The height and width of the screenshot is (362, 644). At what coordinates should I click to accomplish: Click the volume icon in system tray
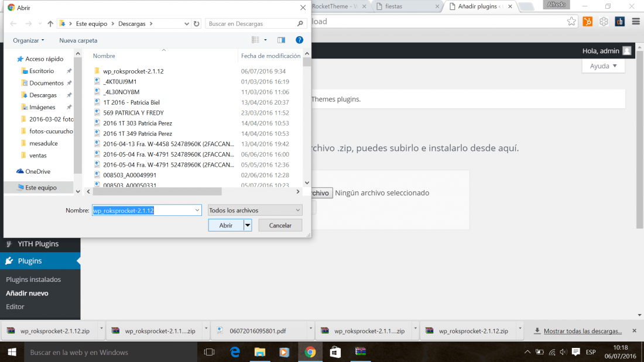[x=563, y=352]
